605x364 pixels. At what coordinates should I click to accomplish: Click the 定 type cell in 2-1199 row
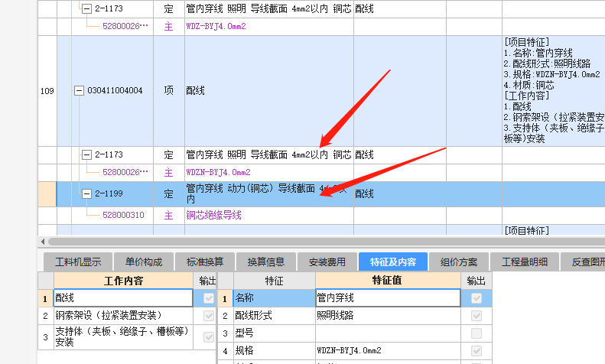tap(168, 194)
